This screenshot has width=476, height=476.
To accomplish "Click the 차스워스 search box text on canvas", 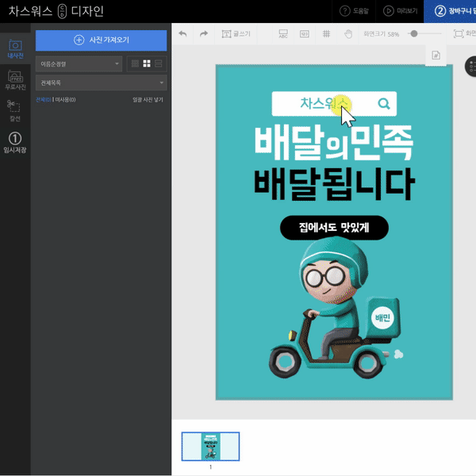I will point(324,103).
